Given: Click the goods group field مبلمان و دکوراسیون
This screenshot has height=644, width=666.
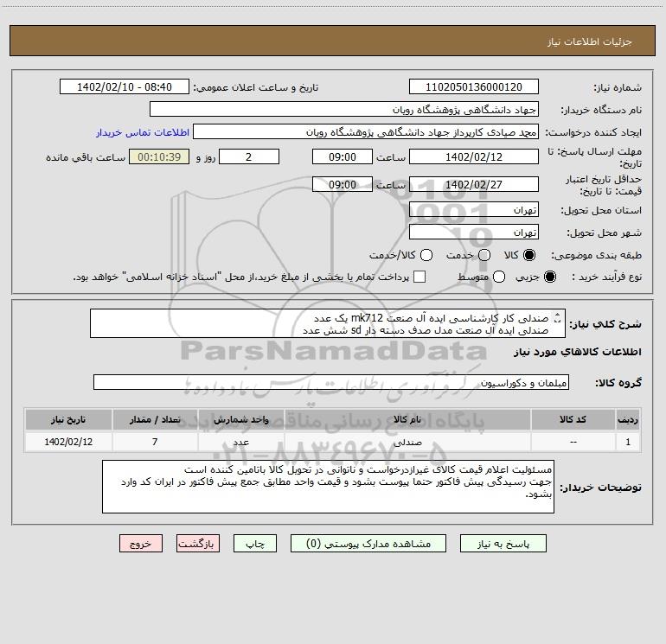Looking at the screenshot, I should 331,382.
